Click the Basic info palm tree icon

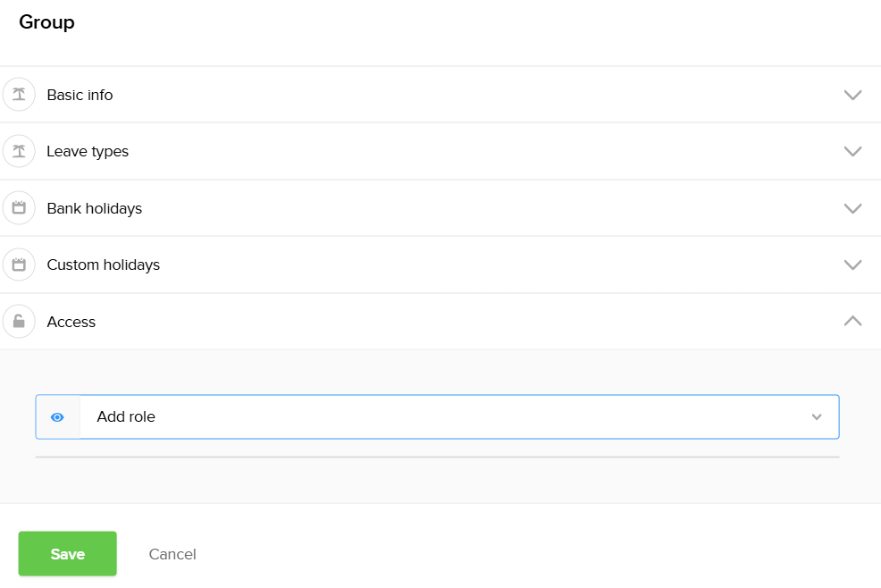point(19,95)
